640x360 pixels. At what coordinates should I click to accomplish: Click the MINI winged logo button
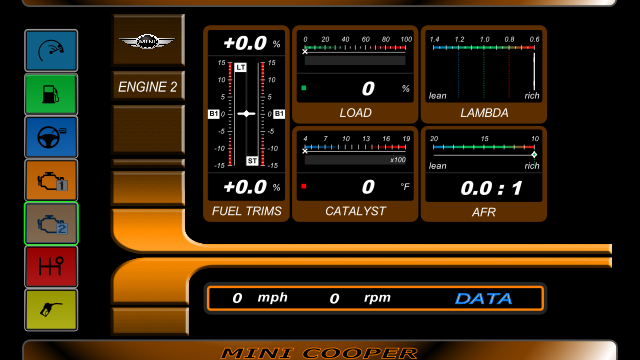pyautogui.click(x=148, y=40)
